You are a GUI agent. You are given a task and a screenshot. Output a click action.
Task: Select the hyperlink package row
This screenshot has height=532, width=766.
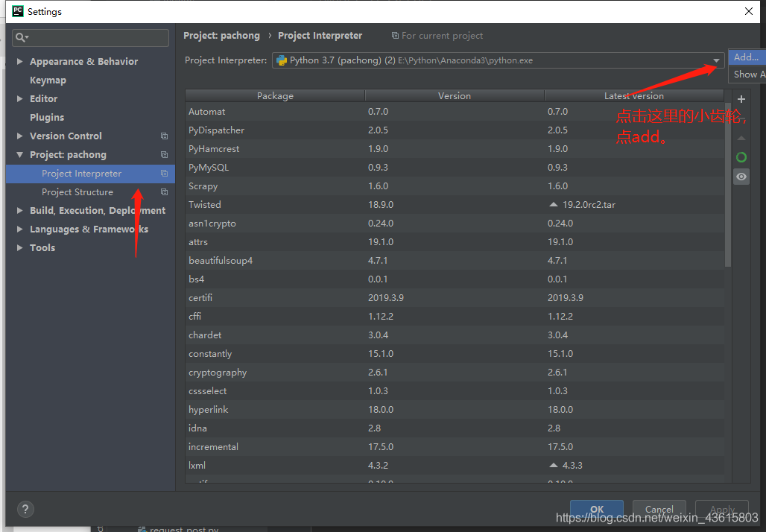pyautogui.click(x=455, y=409)
